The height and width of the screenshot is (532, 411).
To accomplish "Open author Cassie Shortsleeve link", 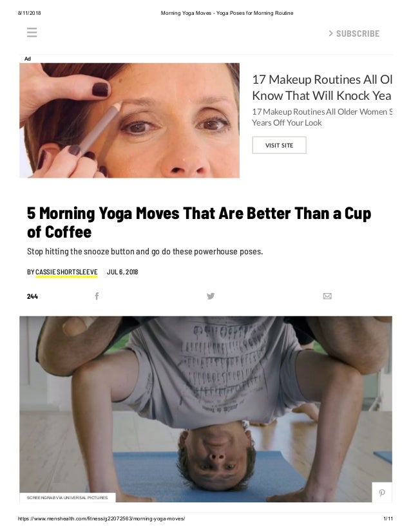I will [66, 272].
